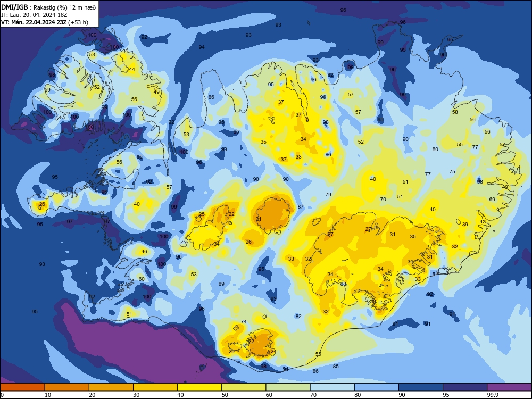Click the humidity value 79 on the map
Screen dimensions: 532x399
point(328,194)
